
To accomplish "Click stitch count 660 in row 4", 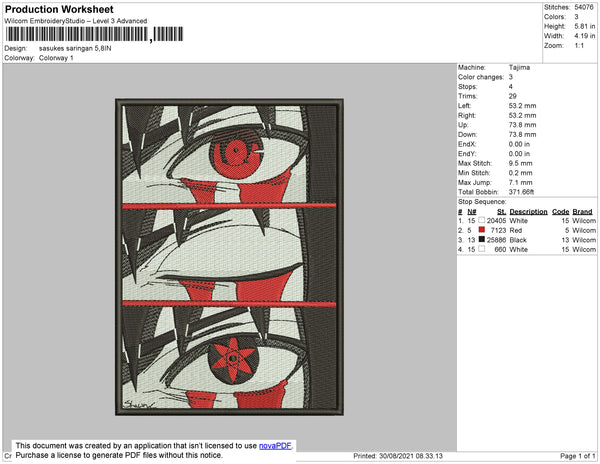I will (500, 249).
